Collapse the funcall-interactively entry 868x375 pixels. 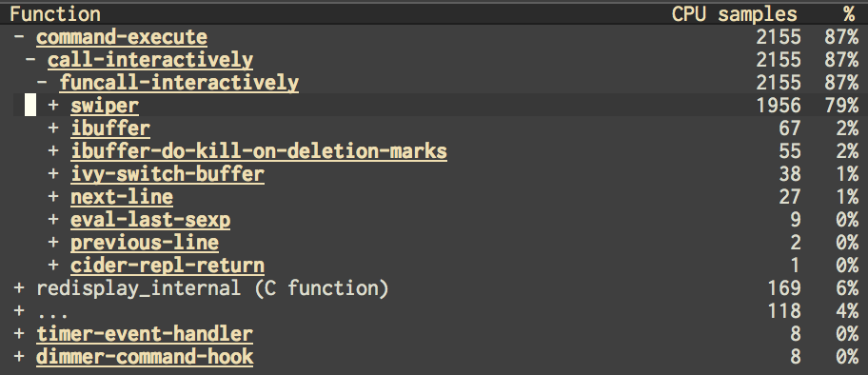(x=43, y=83)
